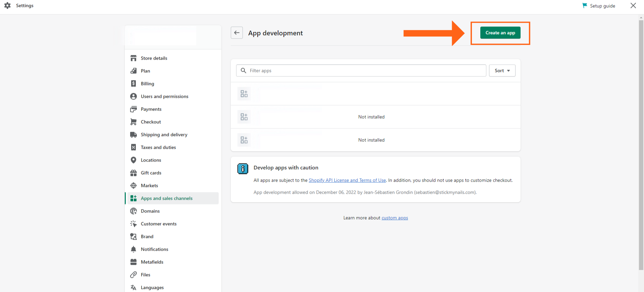The image size is (644, 292).
Task: Open Users and permissions settings
Action: 164,97
